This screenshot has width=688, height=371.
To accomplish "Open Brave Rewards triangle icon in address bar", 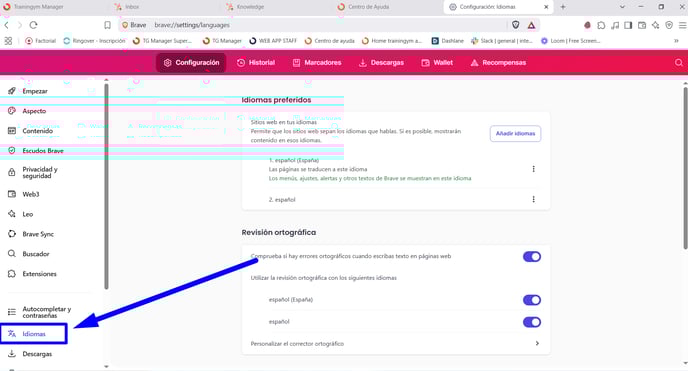I will (531, 25).
